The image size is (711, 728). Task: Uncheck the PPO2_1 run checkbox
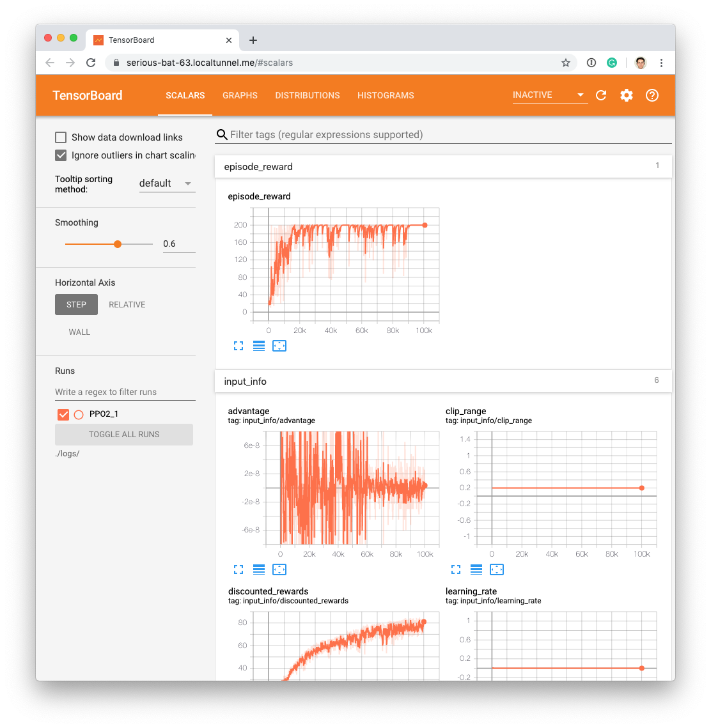point(63,414)
